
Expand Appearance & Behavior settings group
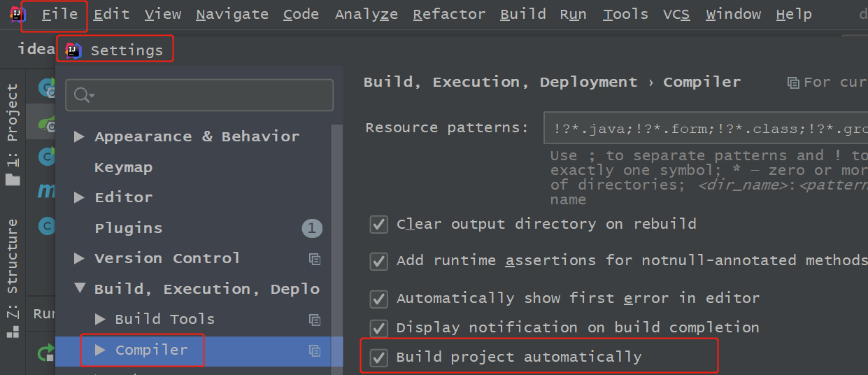coord(80,136)
